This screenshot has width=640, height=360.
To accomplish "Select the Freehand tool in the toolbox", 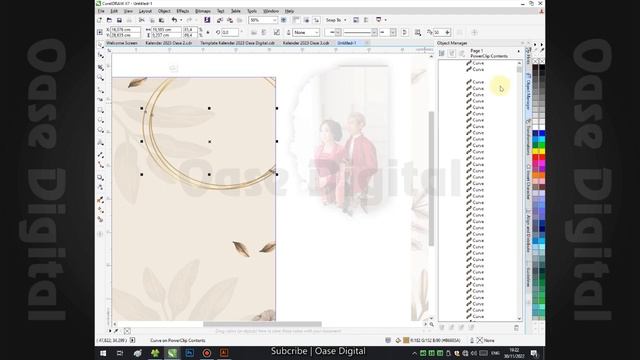I will pyautogui.click(x=100, y=89).
